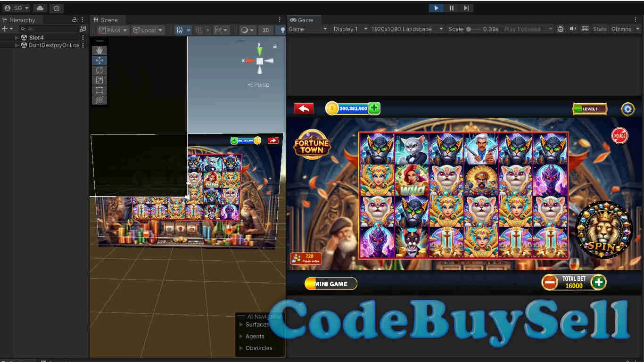
Task: Click the MINI GAME button
Action: [331, 284]
